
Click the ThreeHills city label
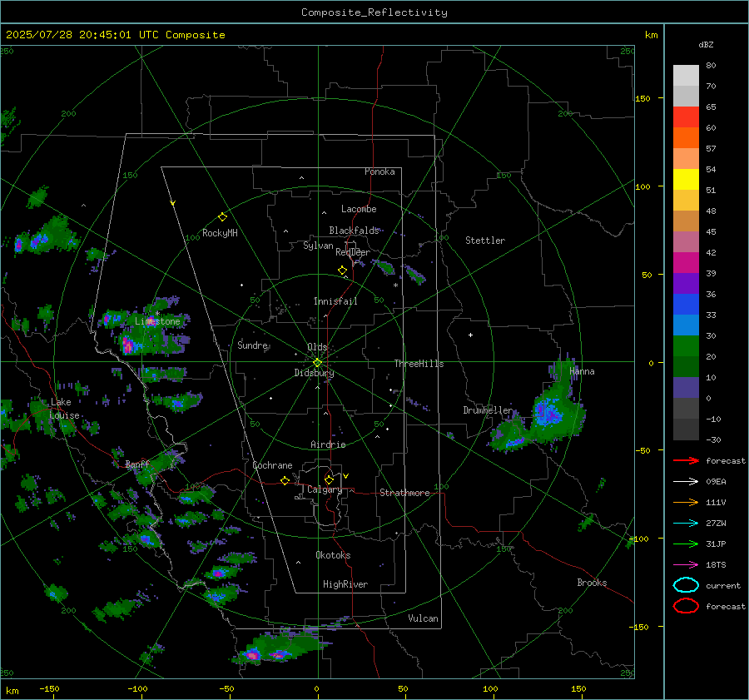(419, 364)
